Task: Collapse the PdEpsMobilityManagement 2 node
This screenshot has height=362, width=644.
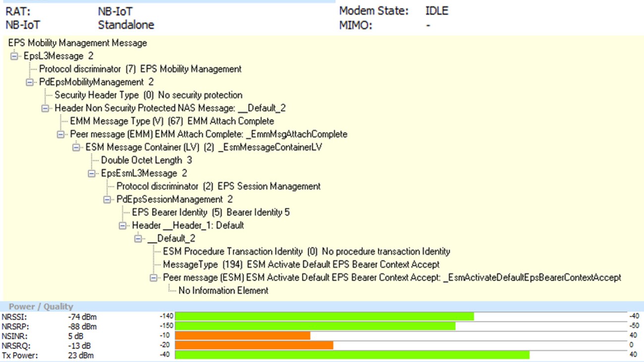Action: (x=29, y=82)
